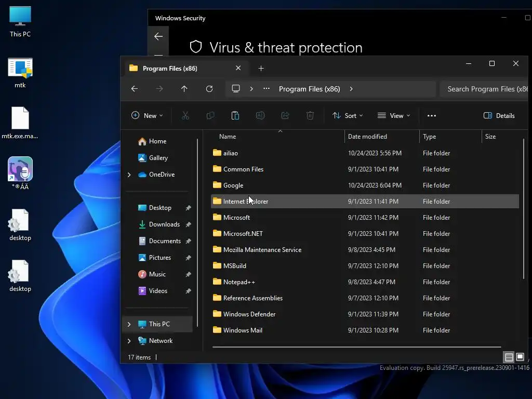Screen dimensions: 532x399
Task: Open This PC desktop icon
Action: click(20, 22)
